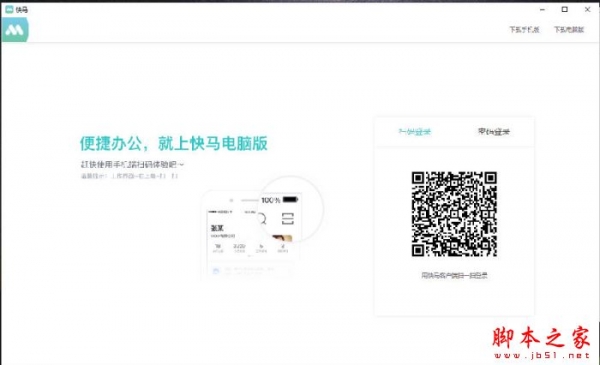
Task: Click the avatar photo in phone illustration
Action: pos(282,238)
